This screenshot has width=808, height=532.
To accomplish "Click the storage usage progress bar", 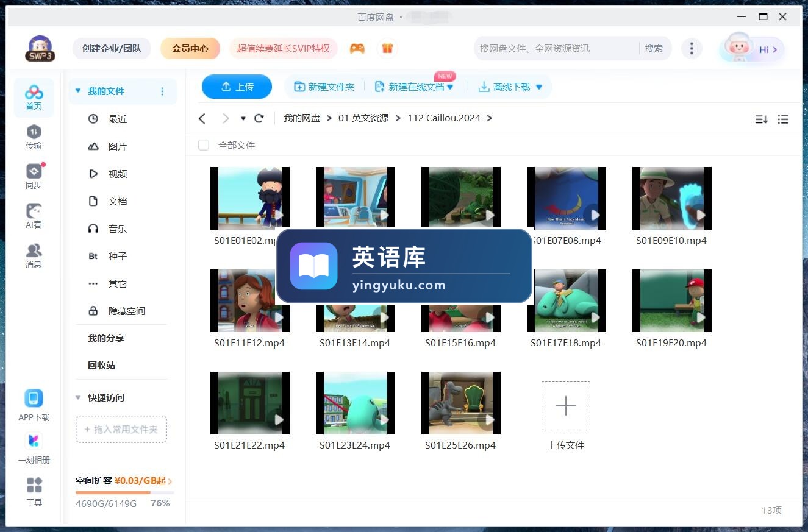I will (124, 492).
